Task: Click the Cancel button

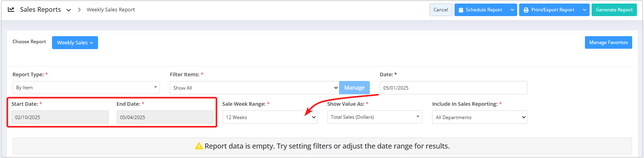Action: [x=441, y=10]
